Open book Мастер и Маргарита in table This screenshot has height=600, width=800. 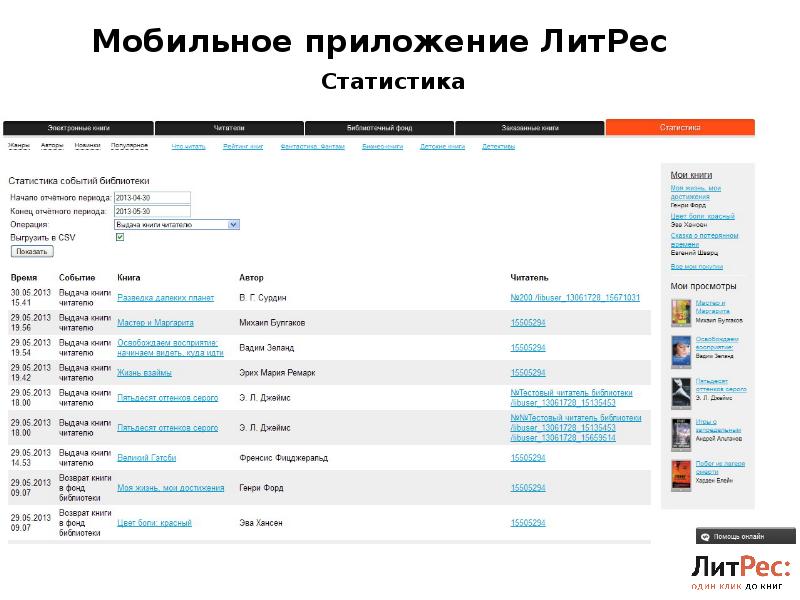[x=155, y=323]
